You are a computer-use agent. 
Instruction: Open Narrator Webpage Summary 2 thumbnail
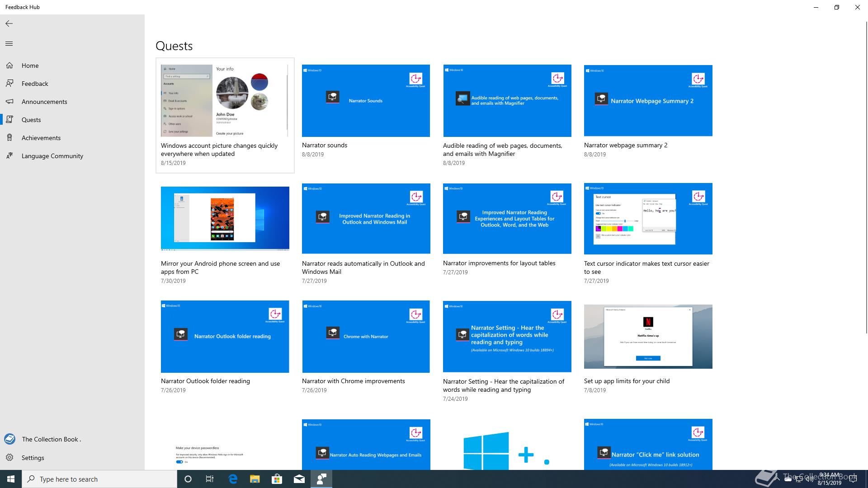point(648,100)
